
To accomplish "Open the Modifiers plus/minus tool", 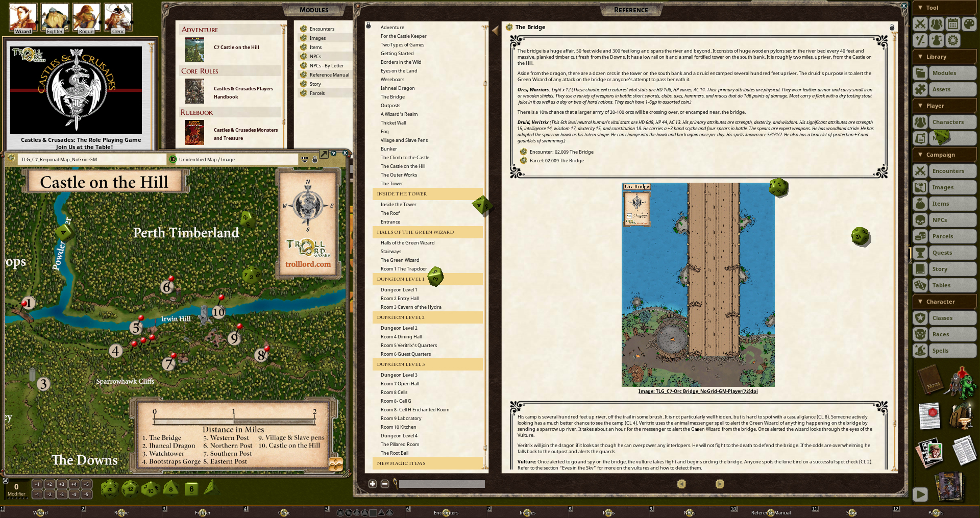I will [920, 40].
